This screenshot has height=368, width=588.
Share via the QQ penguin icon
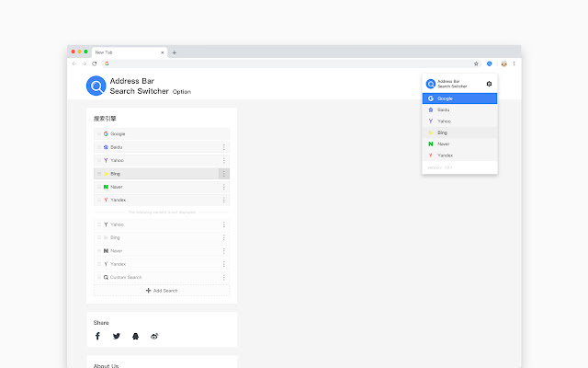coord(135,337)
